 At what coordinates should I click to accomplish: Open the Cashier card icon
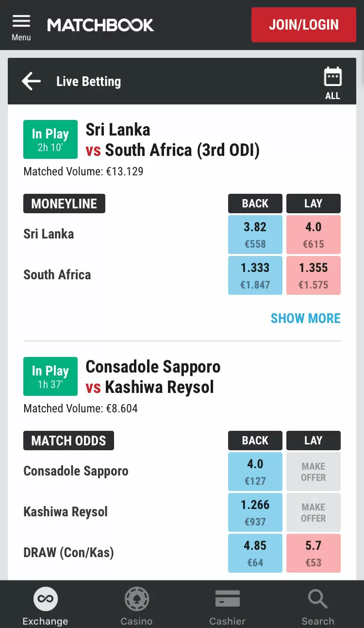pyautogui.click(x=228, y=599)
